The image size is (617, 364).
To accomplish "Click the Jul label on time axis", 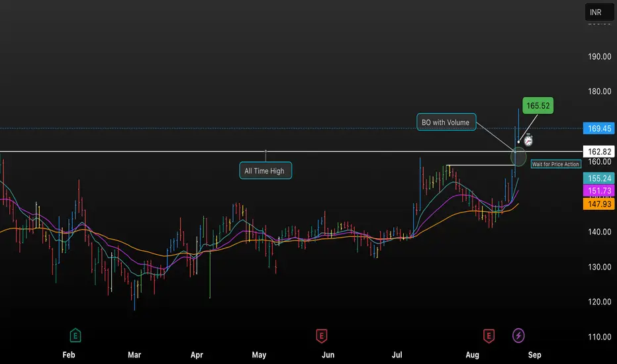I will (397, 355).
